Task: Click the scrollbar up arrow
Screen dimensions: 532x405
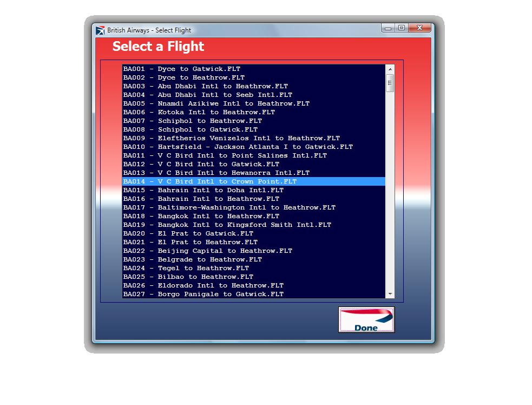Action: pos(390,69)
